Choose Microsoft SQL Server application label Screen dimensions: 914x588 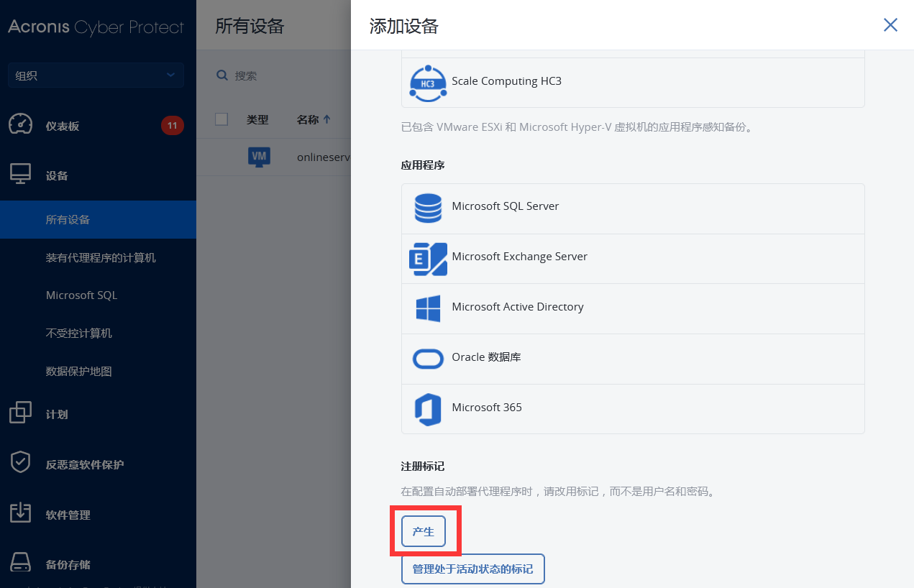pyautogui.click(x=506, y=206)
